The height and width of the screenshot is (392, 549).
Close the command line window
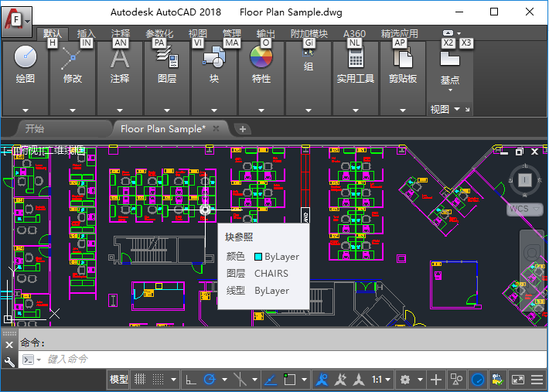click(9, 345)
